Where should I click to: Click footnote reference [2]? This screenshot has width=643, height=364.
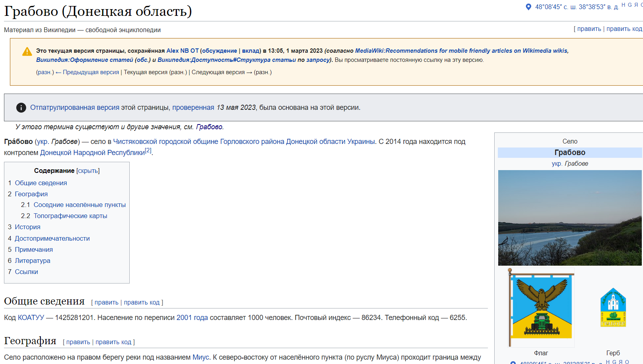click(x=148, y=151)
